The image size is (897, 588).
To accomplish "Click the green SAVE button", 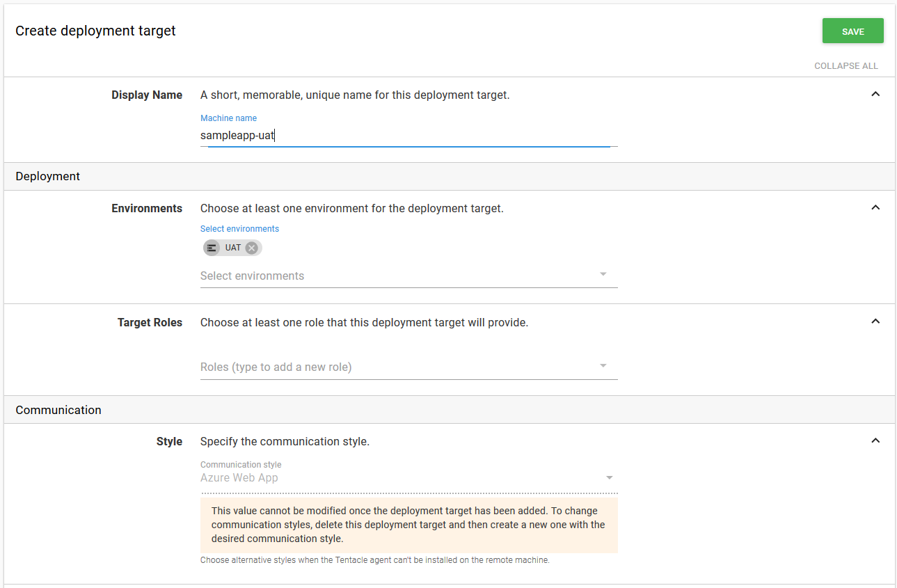I will tap(852, 31).
